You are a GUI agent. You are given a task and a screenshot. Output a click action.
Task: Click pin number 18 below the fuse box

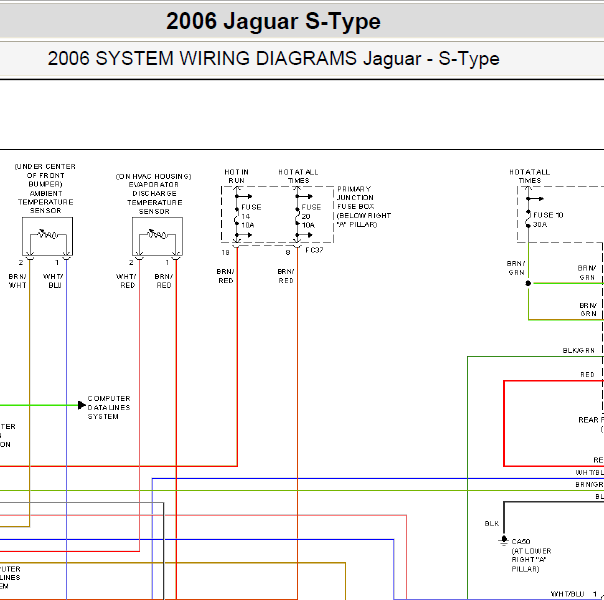225,253
